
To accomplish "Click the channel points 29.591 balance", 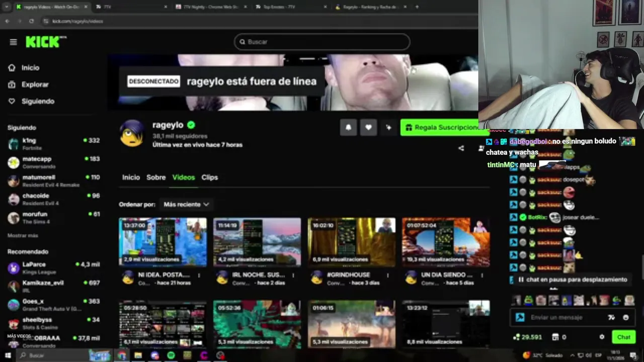I will pyautogui.click(x=527, y=337).
